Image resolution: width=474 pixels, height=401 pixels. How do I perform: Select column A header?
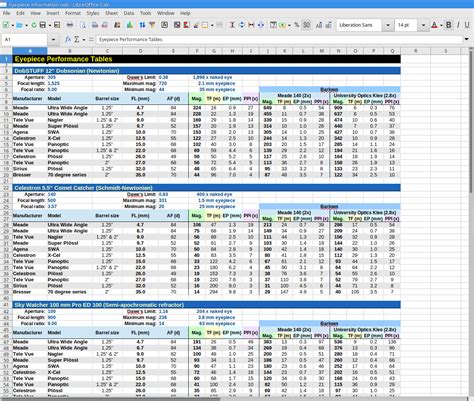coord(30,51)
